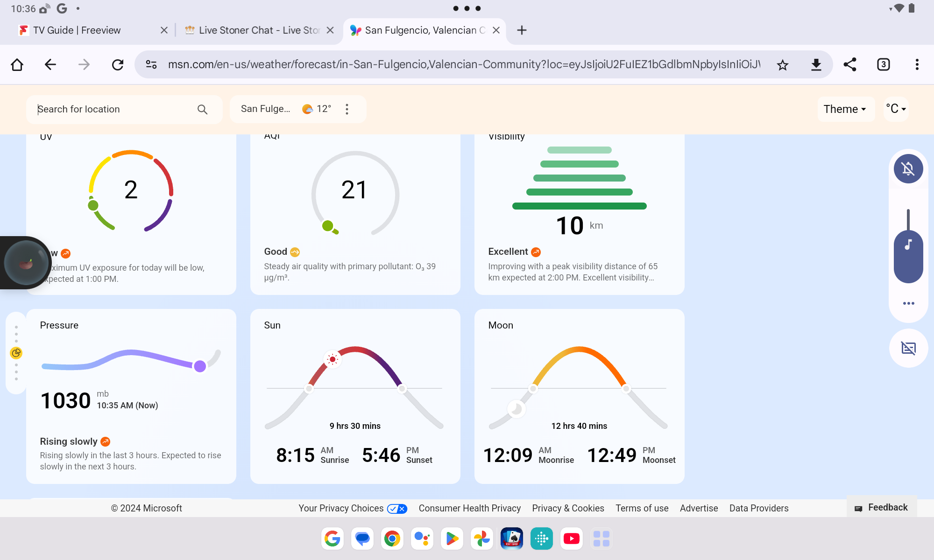This screenshot has height=560, width=934.
Task: Launch Chrome from the taskbar
Action: 392,539
